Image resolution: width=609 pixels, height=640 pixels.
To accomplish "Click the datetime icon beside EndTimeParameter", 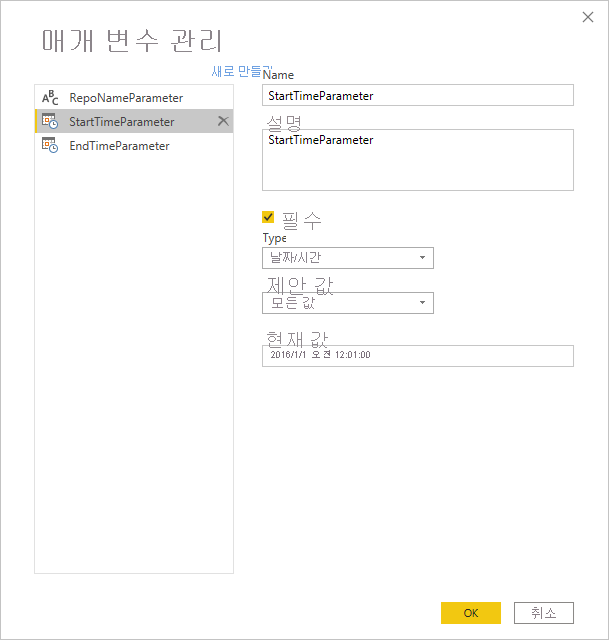I will (x=50, y=145).
